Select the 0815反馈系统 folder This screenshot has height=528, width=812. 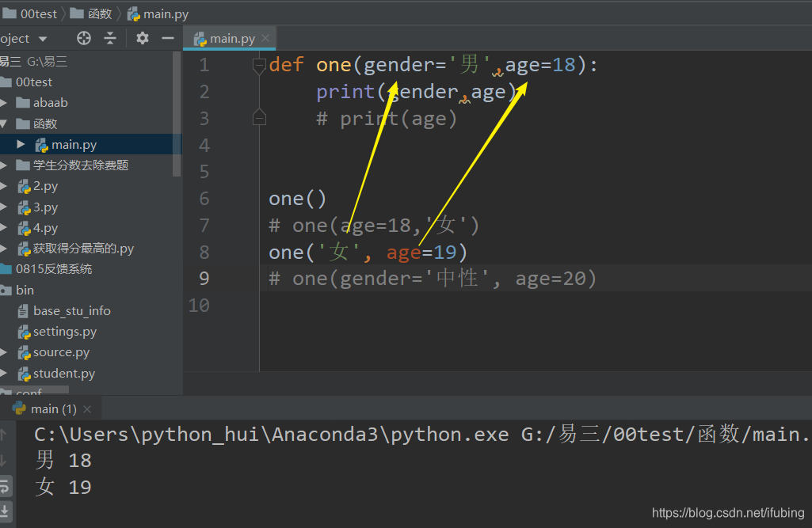tap(46, 269)
